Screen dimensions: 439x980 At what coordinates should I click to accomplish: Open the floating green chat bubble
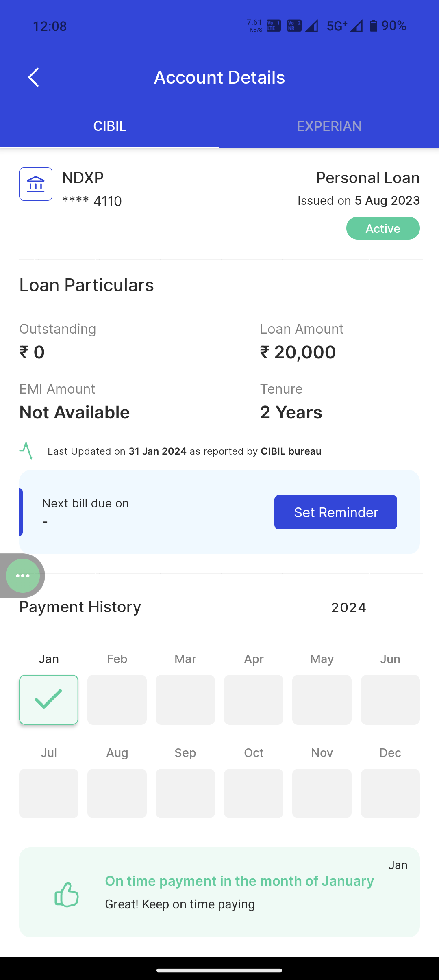click(x=23, y=575)
